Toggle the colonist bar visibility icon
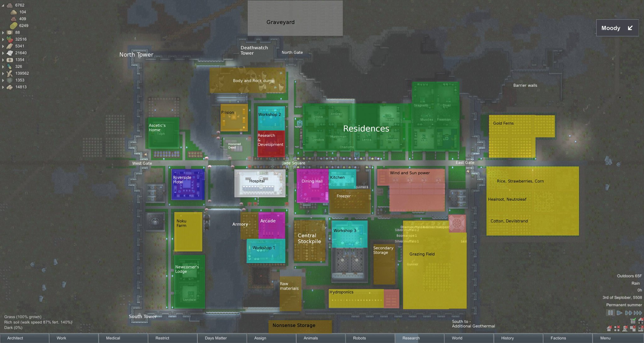This screenshot has height=343, width=644. point(625,329)
